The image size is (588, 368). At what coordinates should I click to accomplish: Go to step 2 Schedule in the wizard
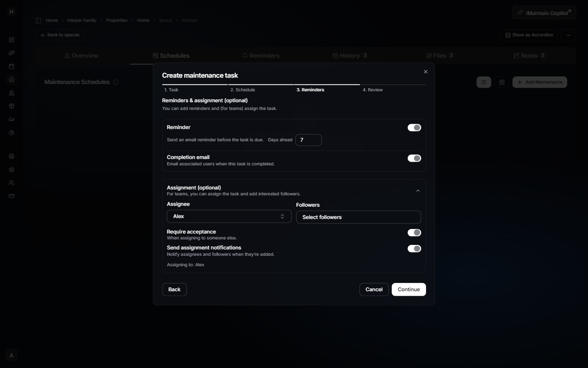(x=243, y=90)
